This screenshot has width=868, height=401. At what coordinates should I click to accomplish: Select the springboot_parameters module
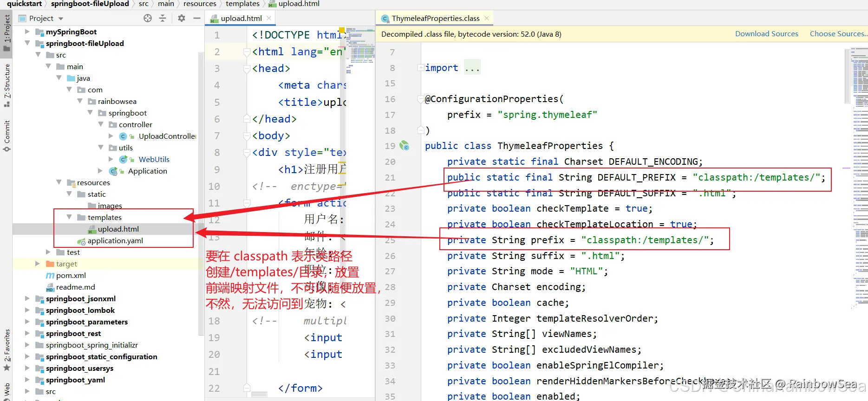pyautogui.click(x=87, y=322)
